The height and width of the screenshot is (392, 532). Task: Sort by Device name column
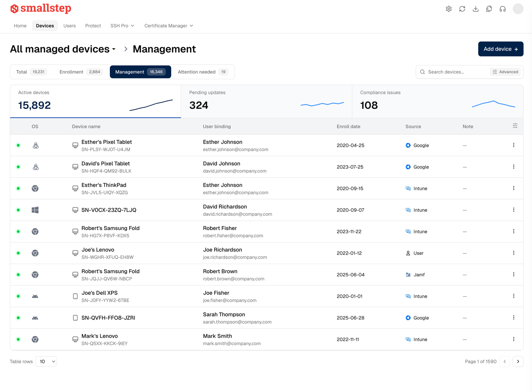86,126
